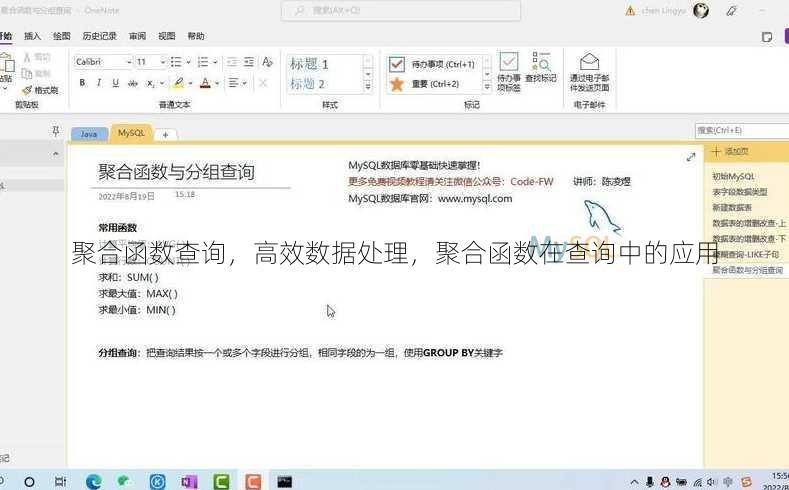Increase indent position
The height and width of the screenshot is (490, 789).
pos(249,62)
